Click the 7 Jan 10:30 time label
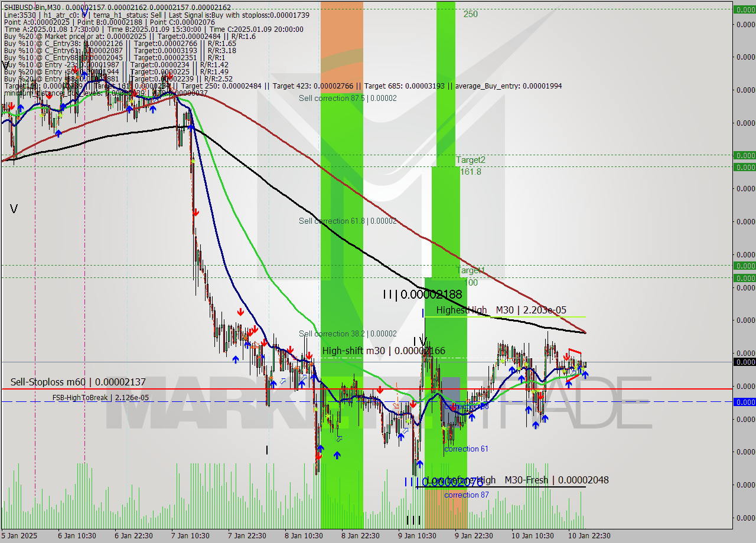This screenshot has height=543, width=756. [190, 536]
